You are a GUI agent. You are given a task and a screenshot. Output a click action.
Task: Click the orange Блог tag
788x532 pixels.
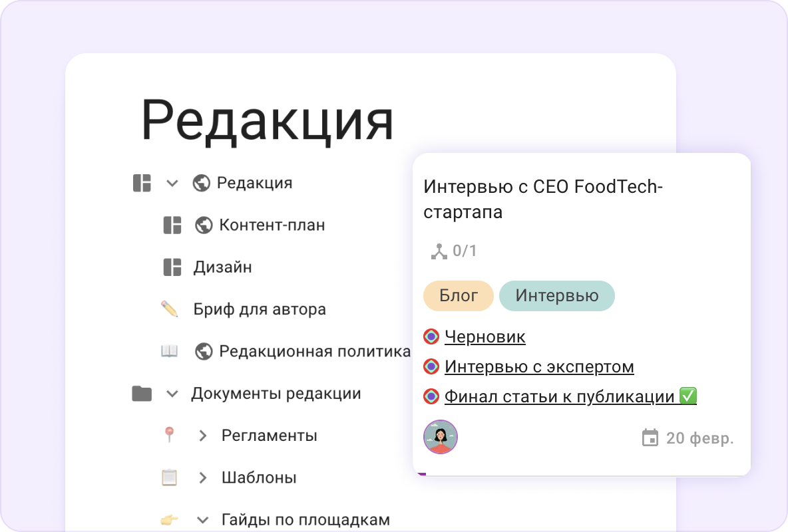[x=458, y=296]
